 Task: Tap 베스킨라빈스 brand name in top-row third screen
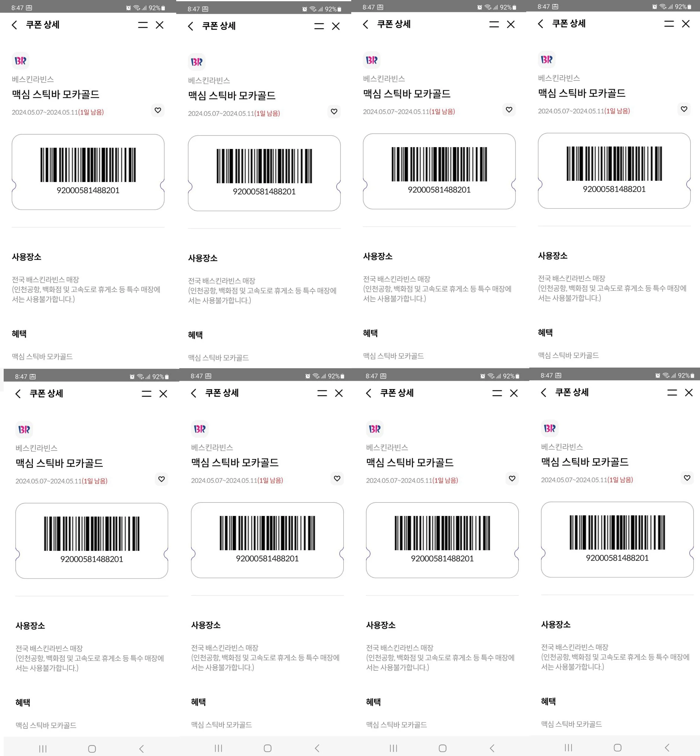click(384, 78)
